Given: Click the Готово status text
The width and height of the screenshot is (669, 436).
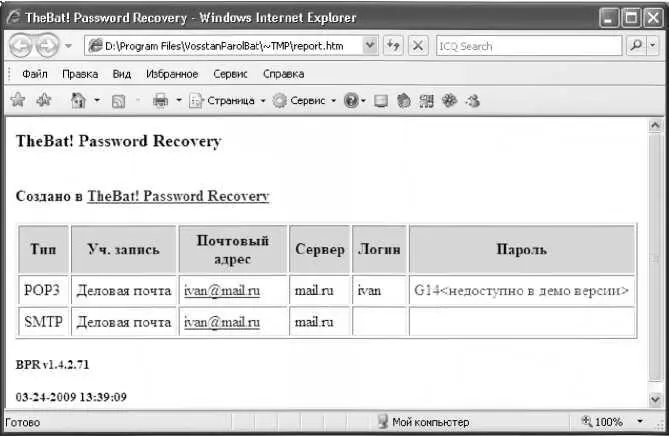Looking at the screenshot, I should pos(23,422).
